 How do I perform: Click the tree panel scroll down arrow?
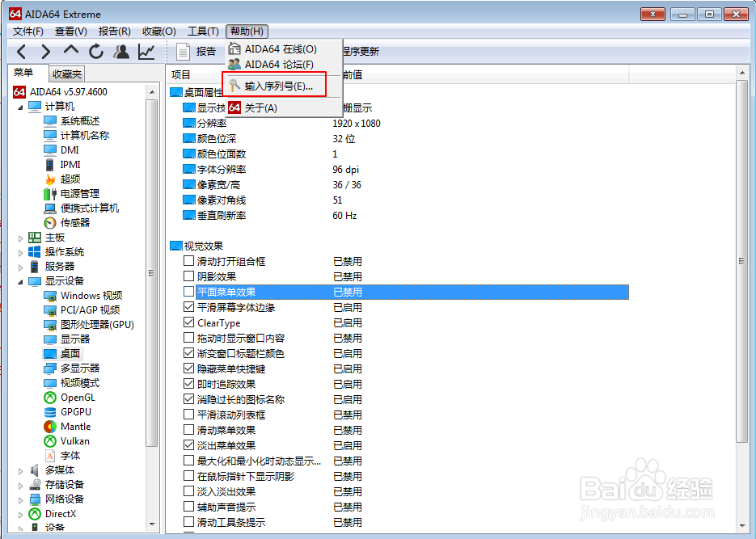(152, 524)
